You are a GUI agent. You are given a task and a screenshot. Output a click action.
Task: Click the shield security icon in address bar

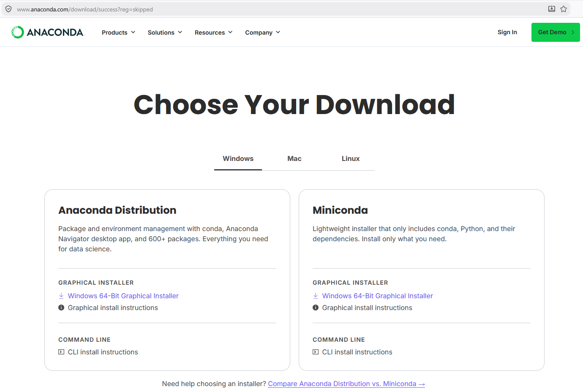pos(8,9)
